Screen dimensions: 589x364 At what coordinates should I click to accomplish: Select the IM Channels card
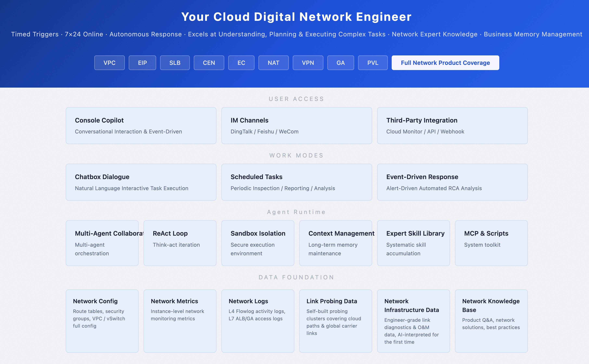297,126
